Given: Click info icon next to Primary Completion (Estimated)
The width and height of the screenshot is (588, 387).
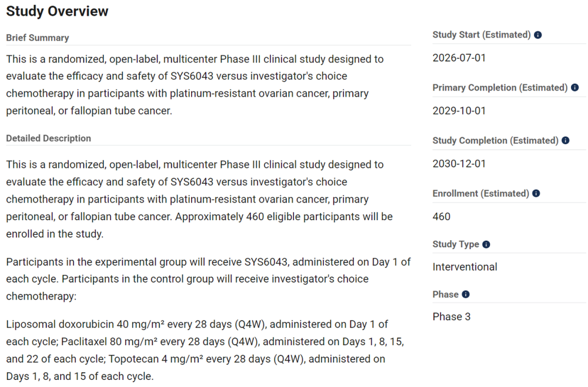Looking at the screenshot, I should [575, 88].
